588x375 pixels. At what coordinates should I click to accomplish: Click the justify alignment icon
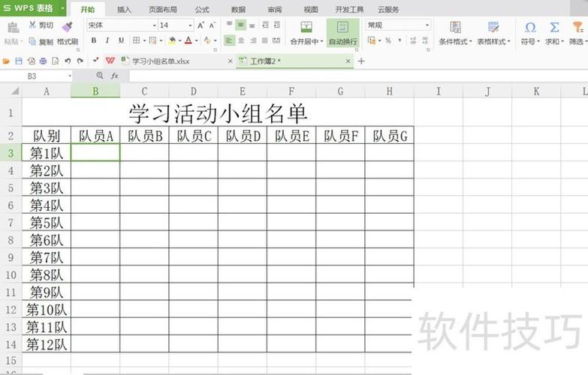[x=265, y=40]
